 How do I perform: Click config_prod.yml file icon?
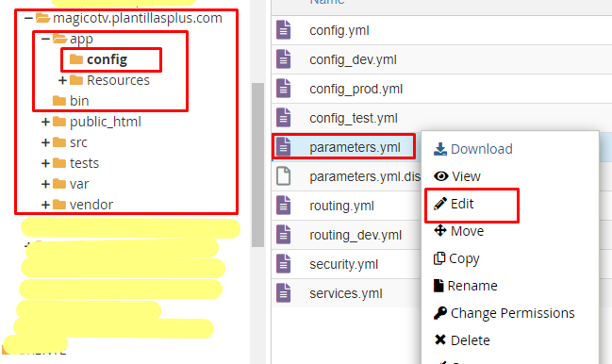pyautogui.click(x=283, y=89)
